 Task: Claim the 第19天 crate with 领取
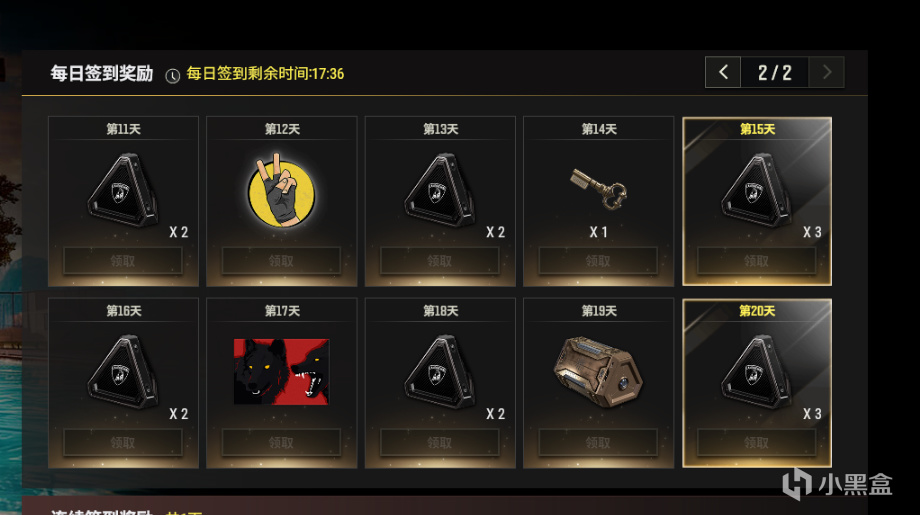click(598, 442)
